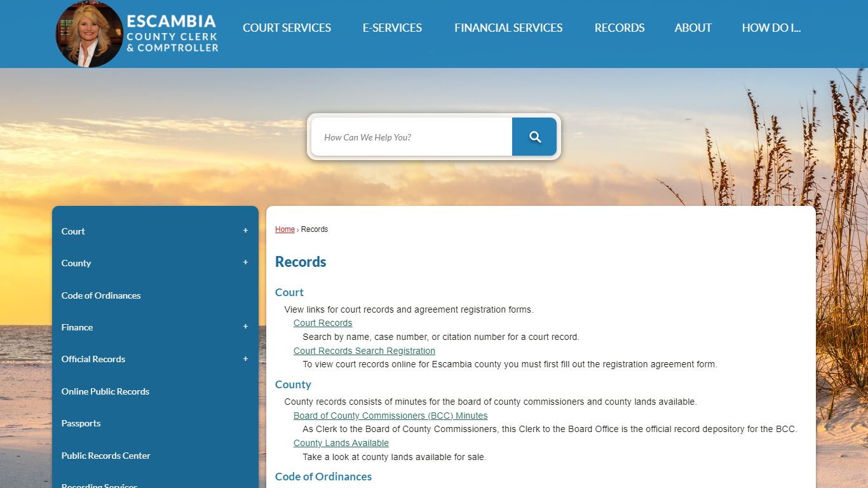This screenshot has height=488, width=868.
Task: Select Public Records Center in sidebar
Action: (x=105, y=455)
